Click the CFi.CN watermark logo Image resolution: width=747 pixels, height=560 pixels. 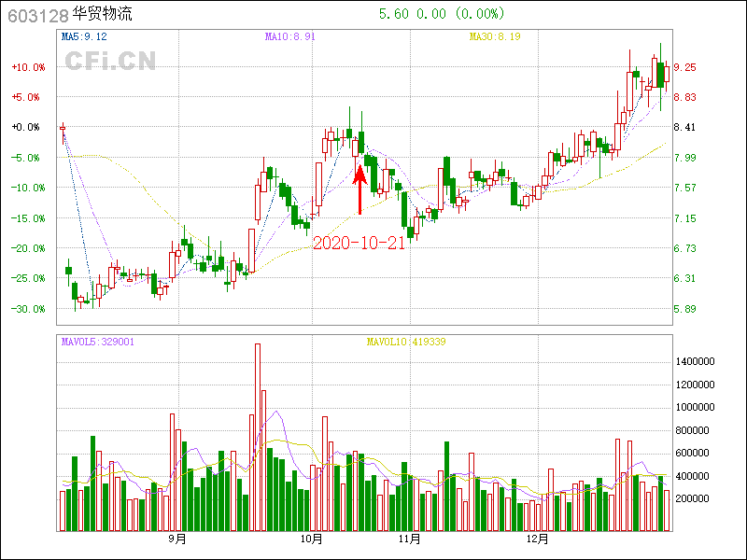[x=110, y=61]
